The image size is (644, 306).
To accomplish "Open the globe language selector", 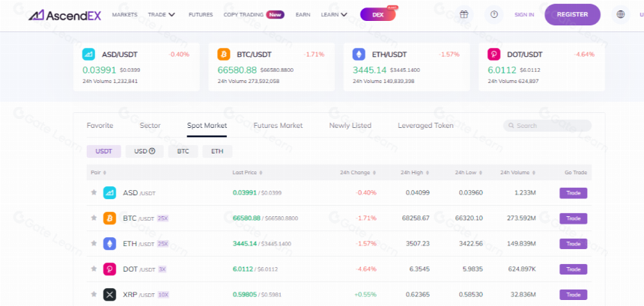I will pos(621,14).
